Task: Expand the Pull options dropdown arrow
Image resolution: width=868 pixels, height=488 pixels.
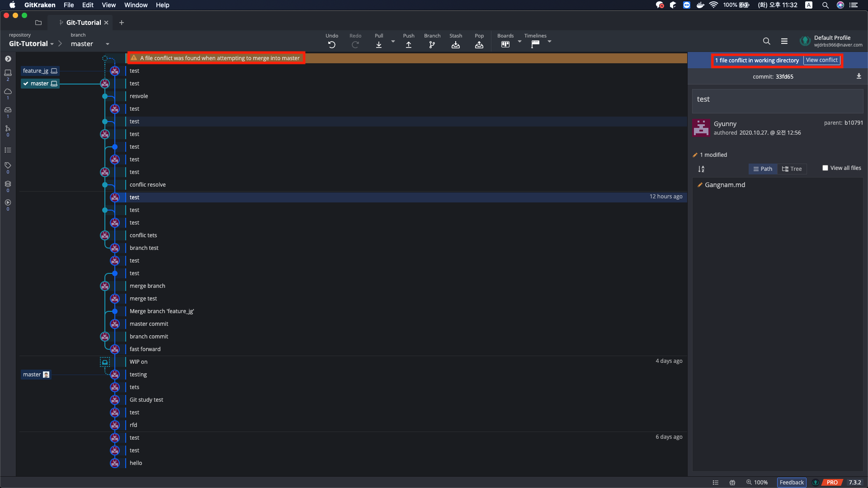Action: click(x=393, y=41)
